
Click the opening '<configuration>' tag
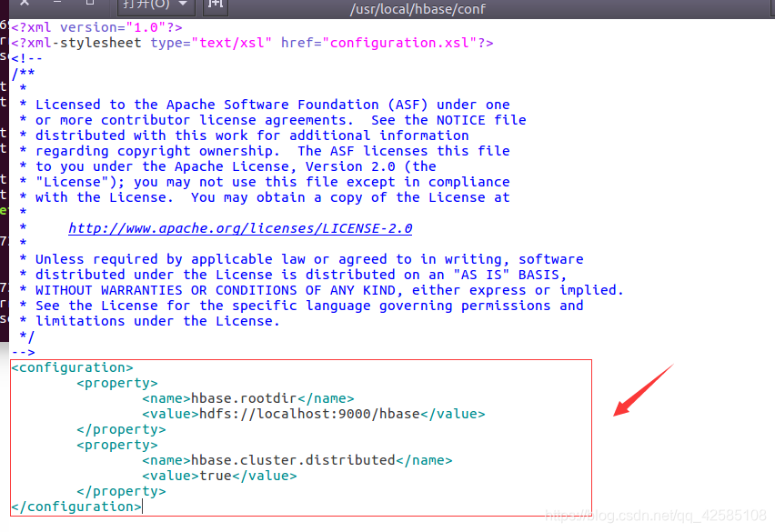click(x=72, y=367)
